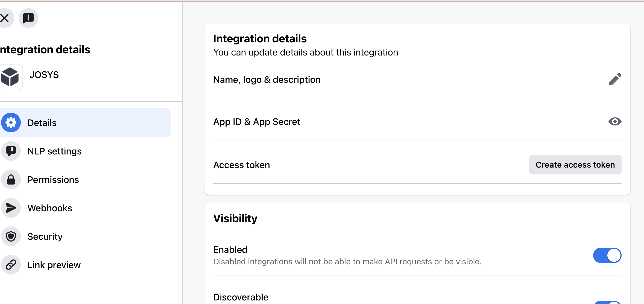Image resolution: width=644 pixels, height=304 pixels.
Task: Click the report problem feedback icon
Action: click(x=28, y=18)
